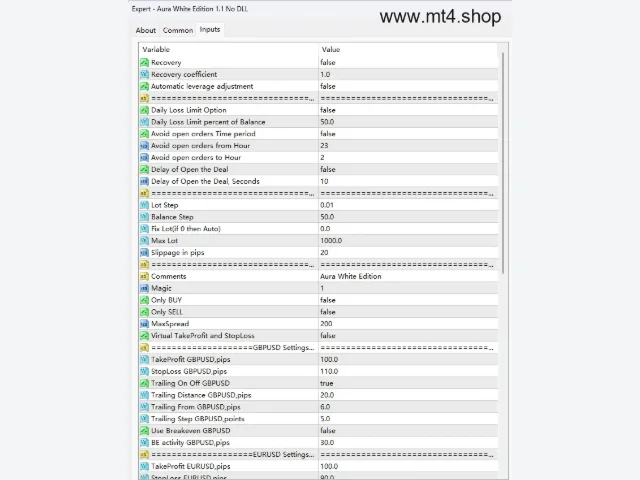This screenshot has height=480, width=640.
Task: Select the Avoid open orders Time period value
Action: [x=328, y=133]
